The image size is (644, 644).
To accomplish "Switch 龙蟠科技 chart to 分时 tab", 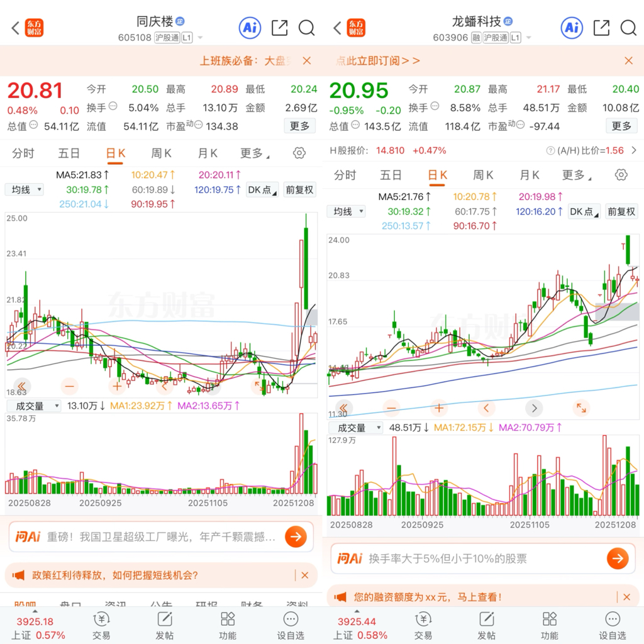I will coord(345,175).
